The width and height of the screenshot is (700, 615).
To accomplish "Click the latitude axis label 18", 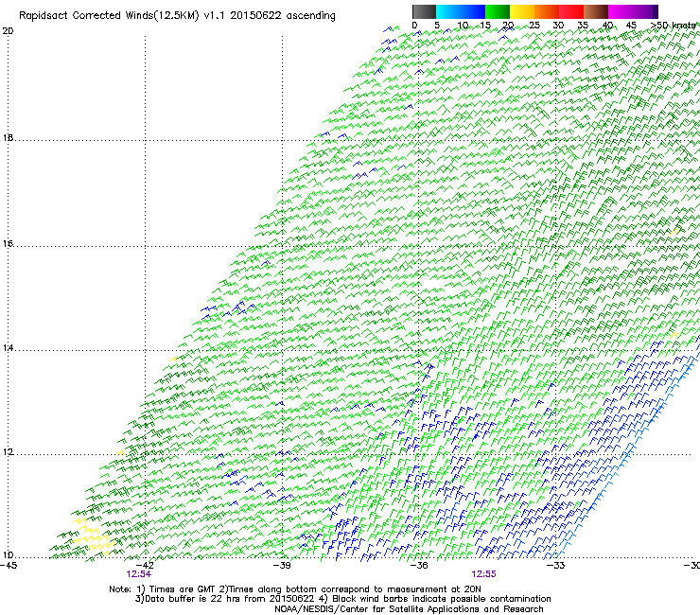I will pyautogui.click(x=8, y=137).
